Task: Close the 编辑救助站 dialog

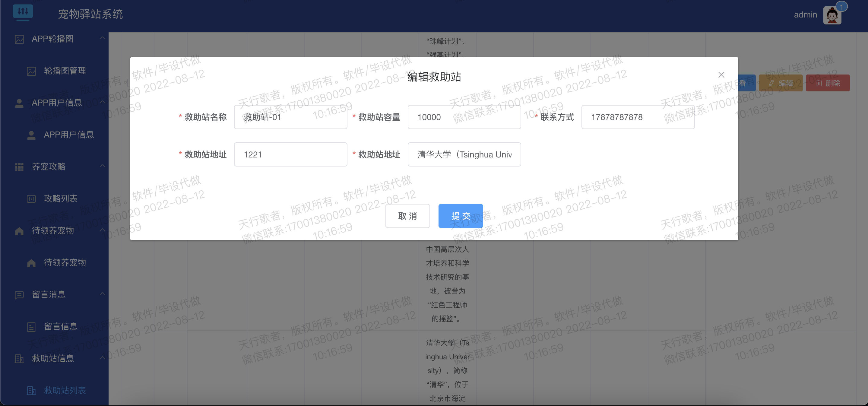Action: 721,75
